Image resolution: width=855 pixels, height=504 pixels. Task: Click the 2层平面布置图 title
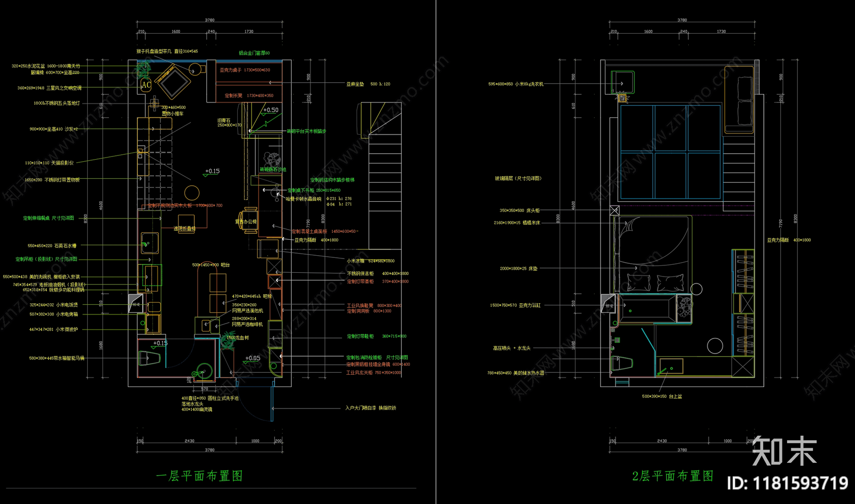673,476
